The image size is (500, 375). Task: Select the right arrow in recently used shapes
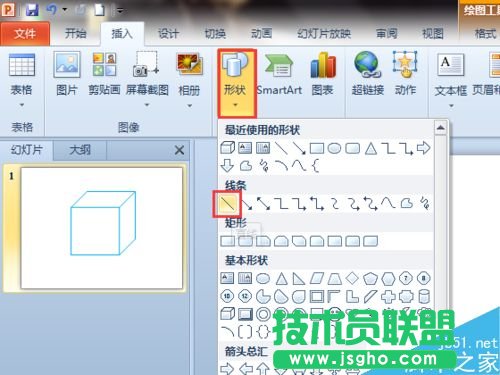[424, 148]
